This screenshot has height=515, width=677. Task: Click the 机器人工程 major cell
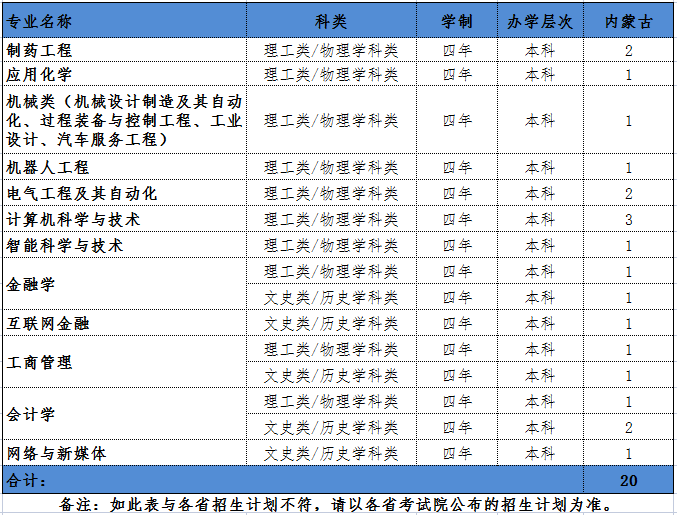click(x=125, y=167)
